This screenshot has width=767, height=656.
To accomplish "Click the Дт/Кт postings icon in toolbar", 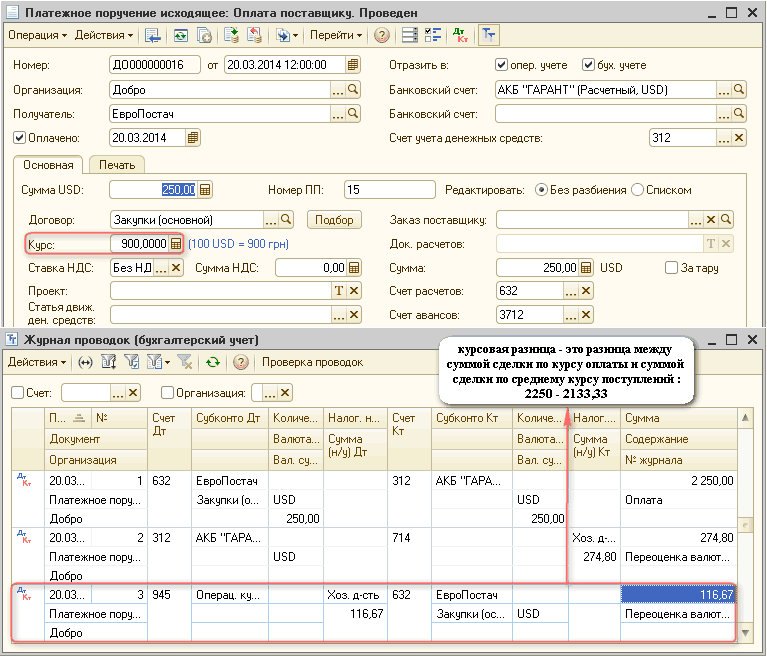I will [461, 35].
